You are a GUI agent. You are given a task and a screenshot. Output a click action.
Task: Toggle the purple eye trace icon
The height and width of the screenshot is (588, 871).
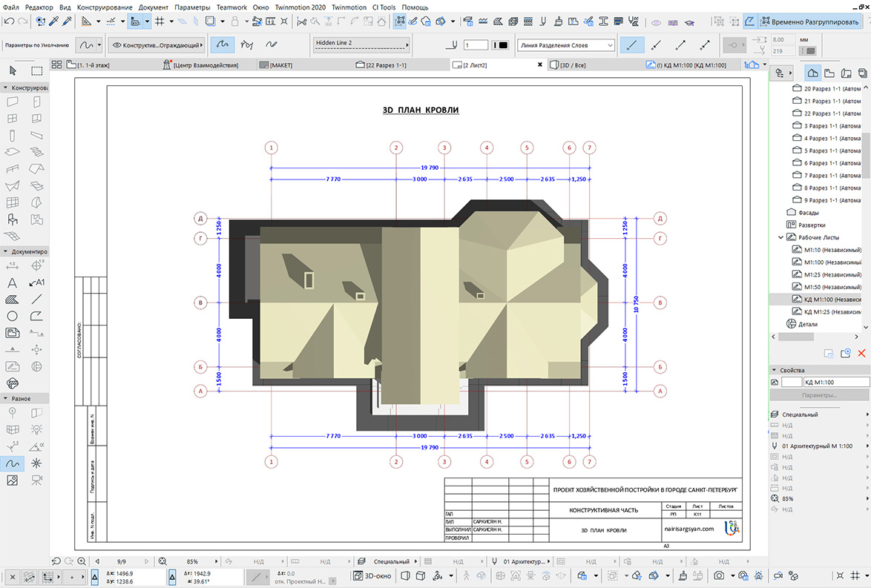(656, 22)
